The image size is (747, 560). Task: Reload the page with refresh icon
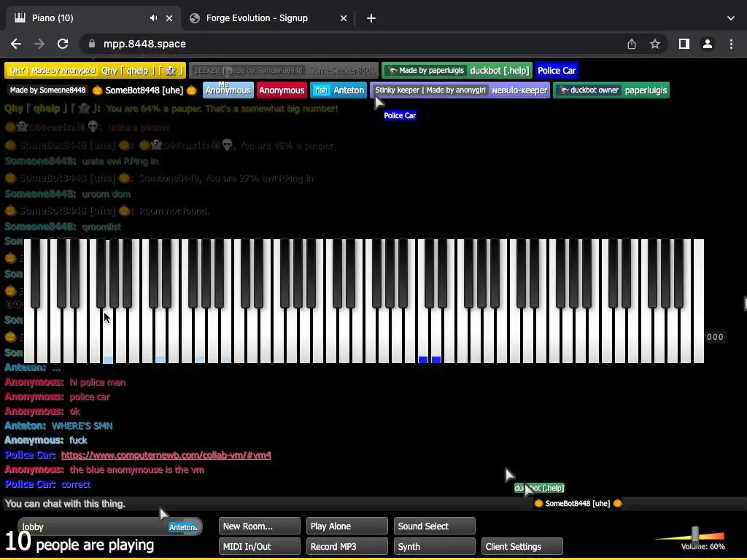[x=63, y=44]
